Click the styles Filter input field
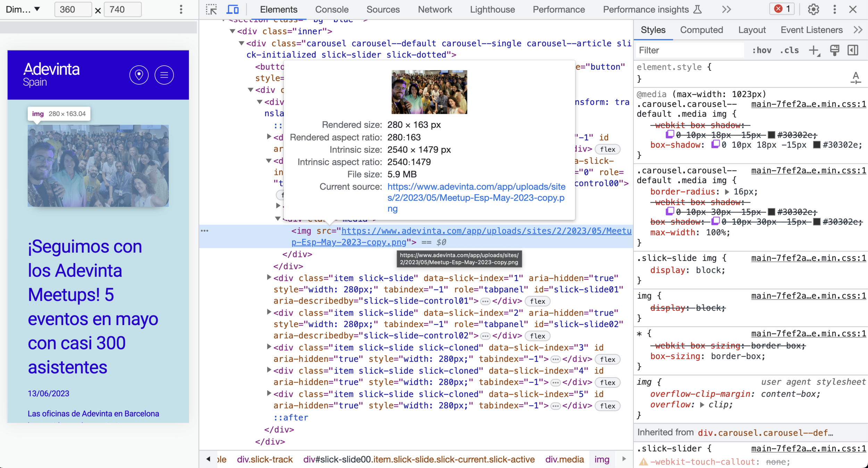 tap(689, 50)
